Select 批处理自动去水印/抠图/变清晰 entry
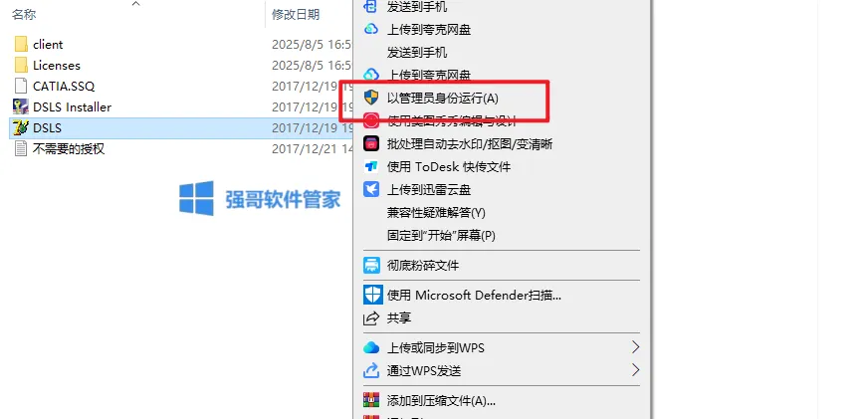Viewport: 868px width, 419px height. (x=470, y=144)
